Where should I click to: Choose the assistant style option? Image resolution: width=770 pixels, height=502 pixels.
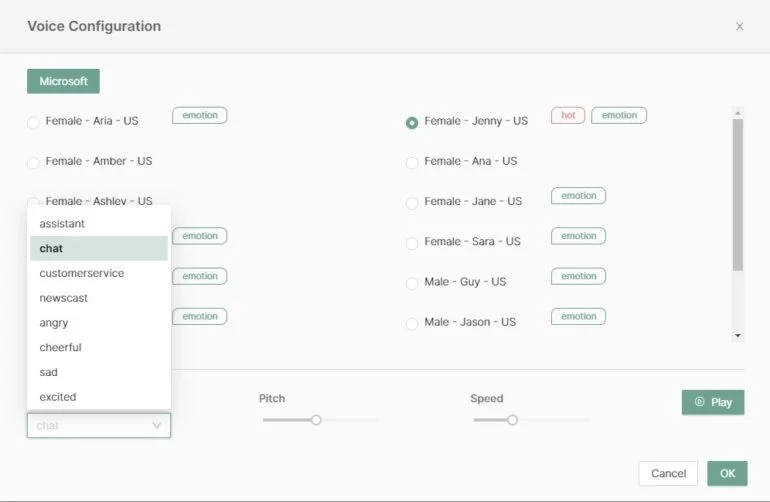coord(62,224)
